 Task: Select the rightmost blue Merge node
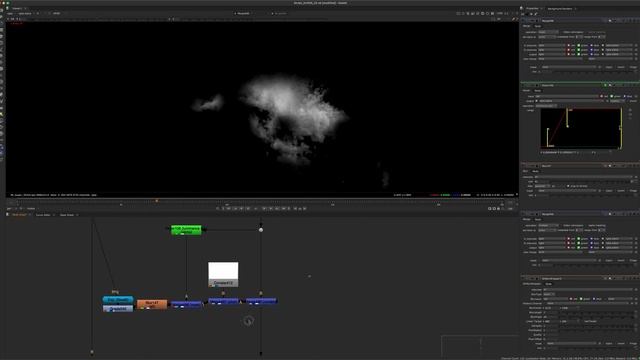point(261,301)
